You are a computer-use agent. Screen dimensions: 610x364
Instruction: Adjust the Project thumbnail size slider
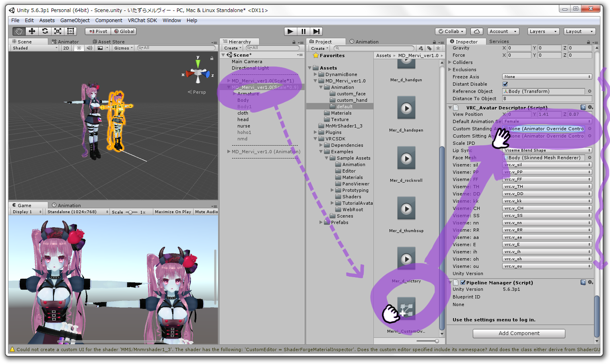click(428, 341)
